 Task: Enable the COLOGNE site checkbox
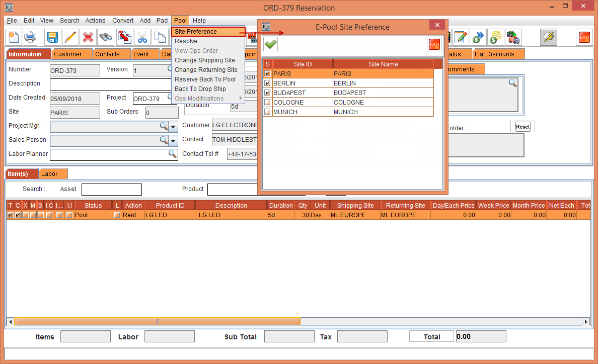click(268, 103)
